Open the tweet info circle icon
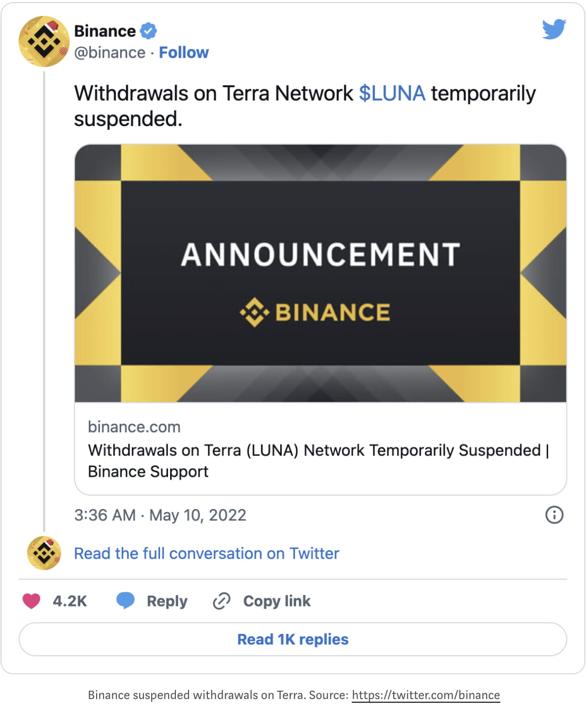This screenshot has height=708, width=588. [x=554, y=515]
